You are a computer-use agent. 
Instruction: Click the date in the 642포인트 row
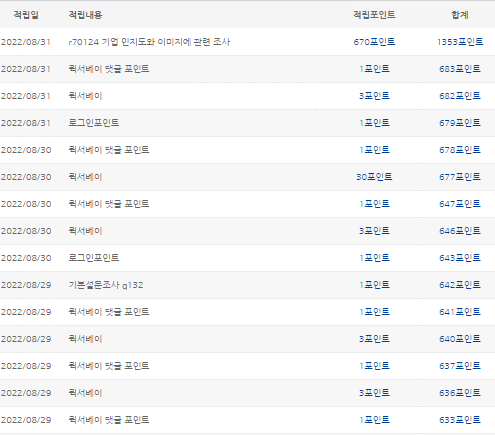pyautogui.click(x=26, y=285)
